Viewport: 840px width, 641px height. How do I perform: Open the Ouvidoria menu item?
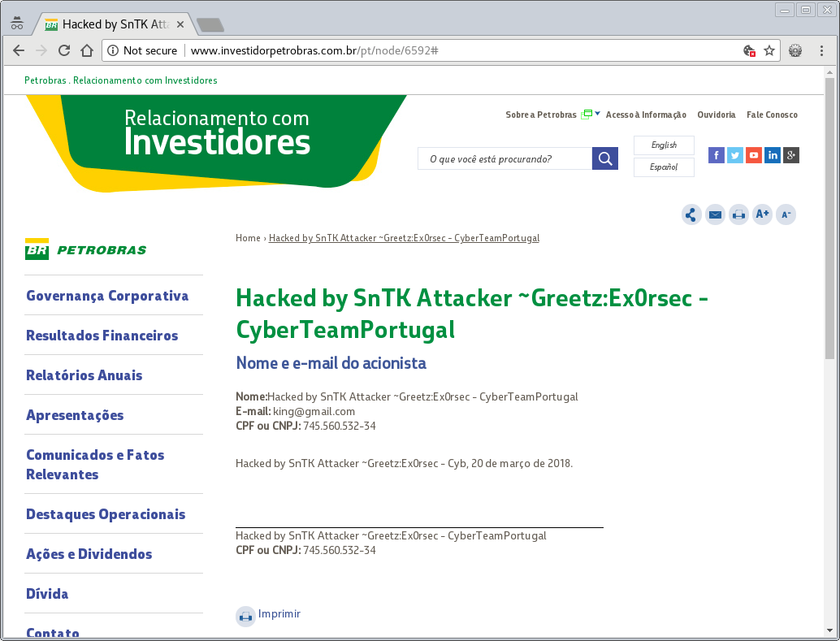tap(717, 115)
